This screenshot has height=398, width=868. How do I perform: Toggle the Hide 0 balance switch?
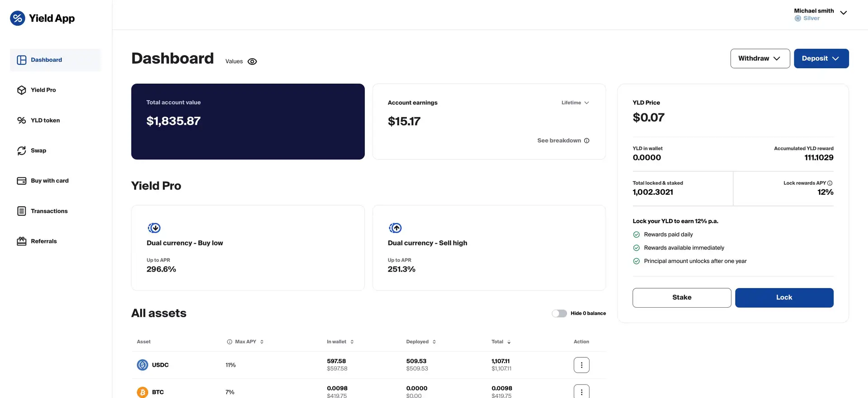[x=559, y=314]
